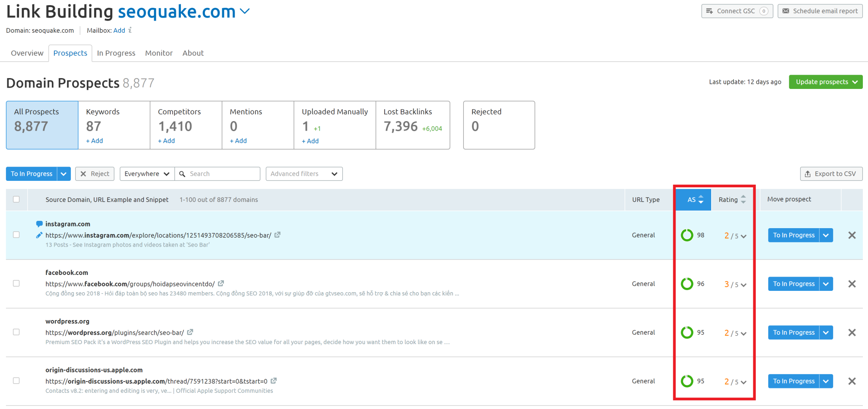Move origin-discussions-us.apple.com To In Progress
The image size is (868, 409).
click(794, 381)
